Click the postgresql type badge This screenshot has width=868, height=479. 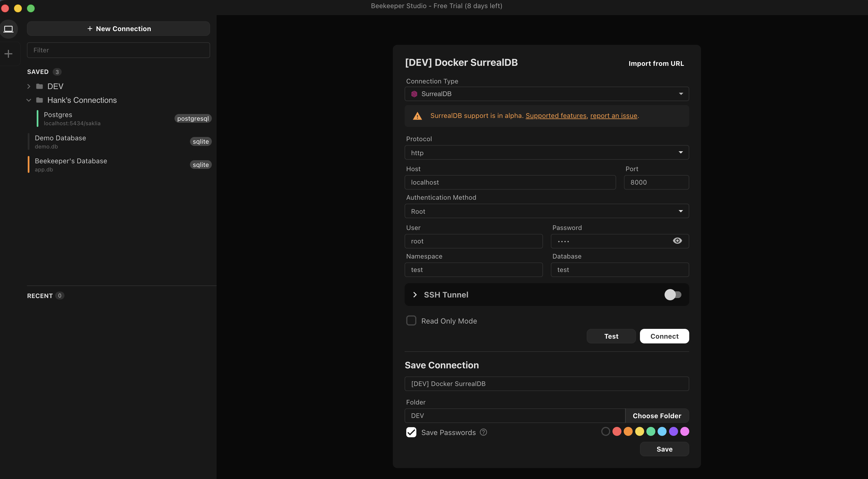pyautogui.click(x=193, y=118)
